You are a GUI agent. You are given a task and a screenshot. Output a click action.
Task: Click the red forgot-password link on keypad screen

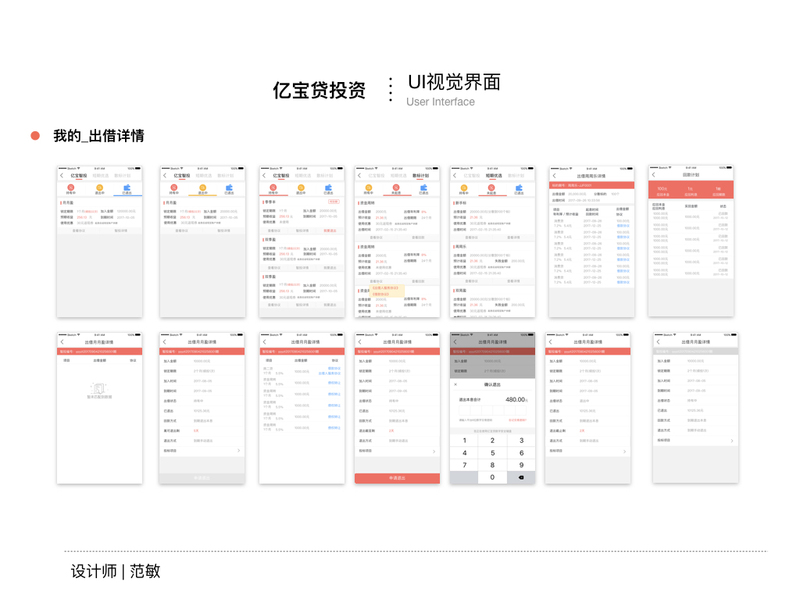pos(517,420)
